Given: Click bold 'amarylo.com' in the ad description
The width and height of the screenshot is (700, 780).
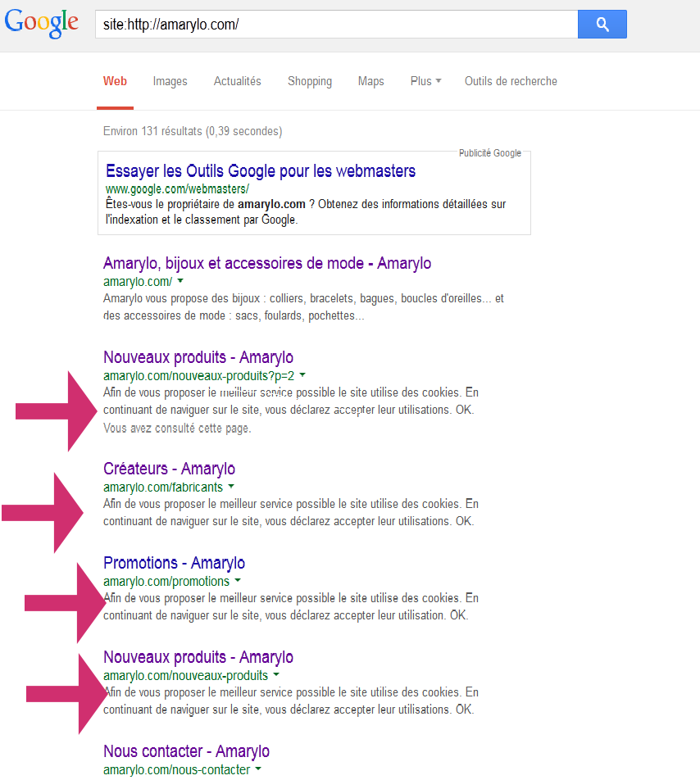Looking at the screenshot, I should tap(271, 204).
